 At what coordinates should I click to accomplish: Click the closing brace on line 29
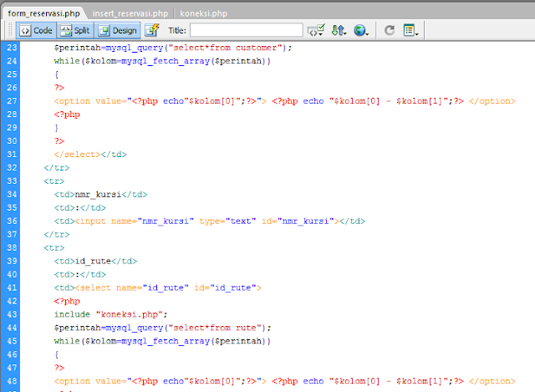pyautogui.click(x=57, y=128)
